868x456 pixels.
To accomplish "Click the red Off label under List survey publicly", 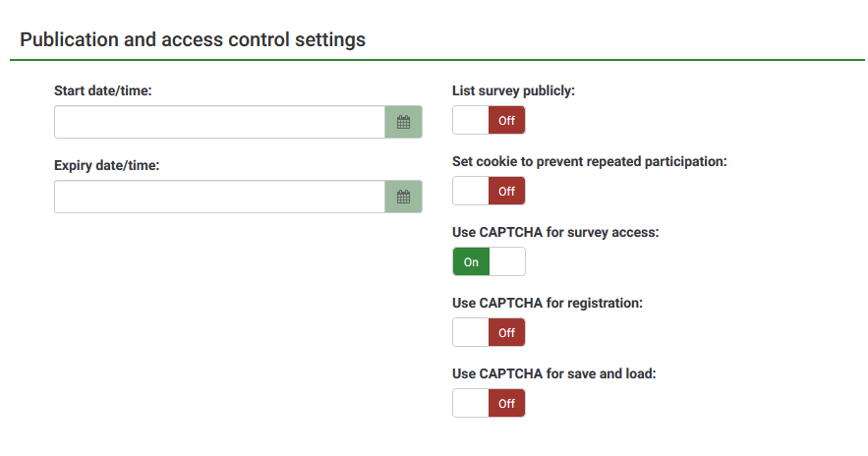I will pos(506,121).
